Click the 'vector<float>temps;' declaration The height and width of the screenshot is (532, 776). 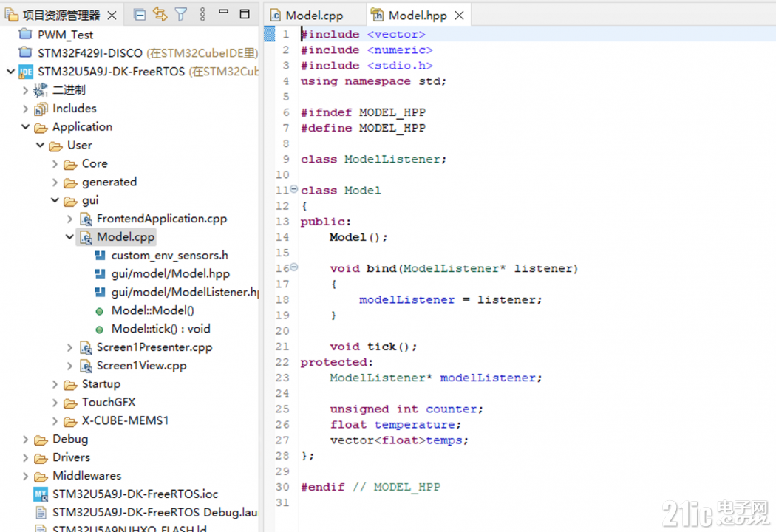(399, 440)
